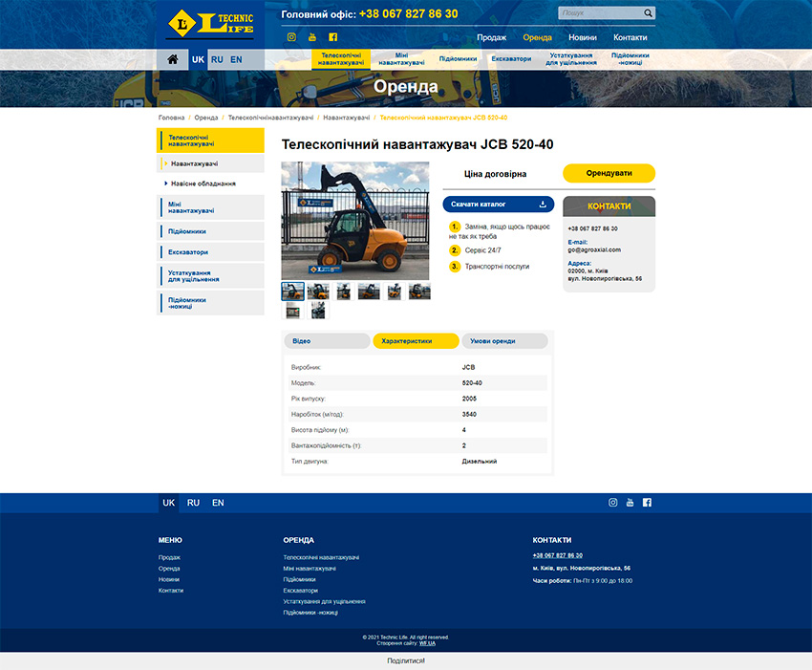Open footer link Телескопічні навантажувачі
The height and width of the screenshot is (670, 812).
[321, 557]
